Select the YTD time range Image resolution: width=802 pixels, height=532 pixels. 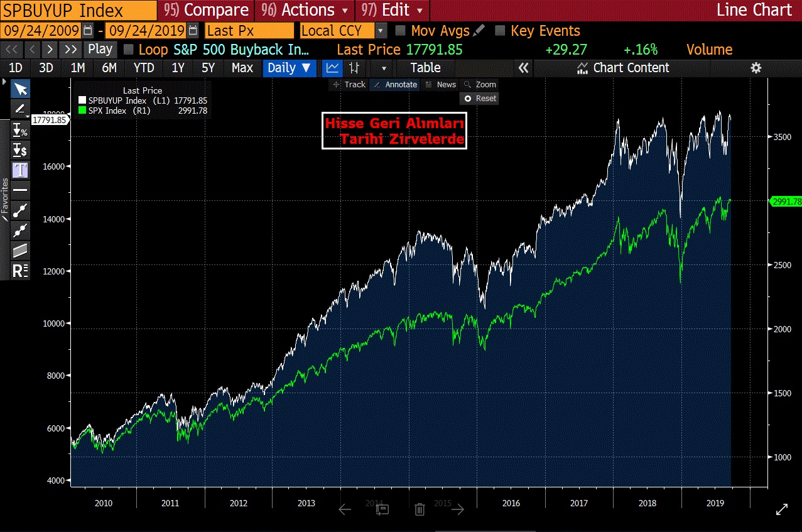[x=144, y=68]
